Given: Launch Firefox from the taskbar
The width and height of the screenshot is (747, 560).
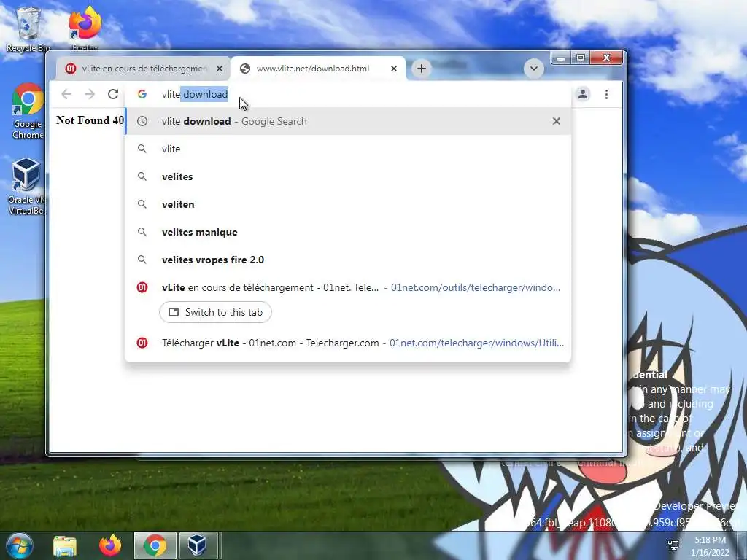Looking at the screenshot, I should pos(110,545).
